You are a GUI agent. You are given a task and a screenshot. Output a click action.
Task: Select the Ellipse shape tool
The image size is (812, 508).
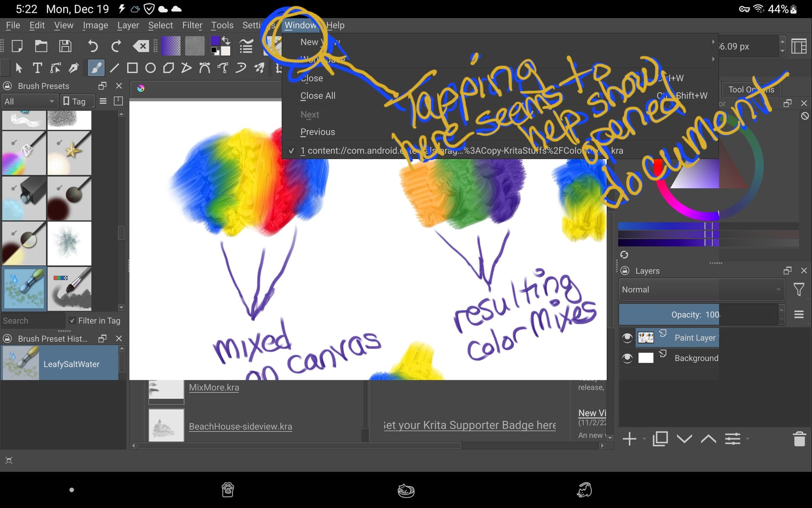150,68
